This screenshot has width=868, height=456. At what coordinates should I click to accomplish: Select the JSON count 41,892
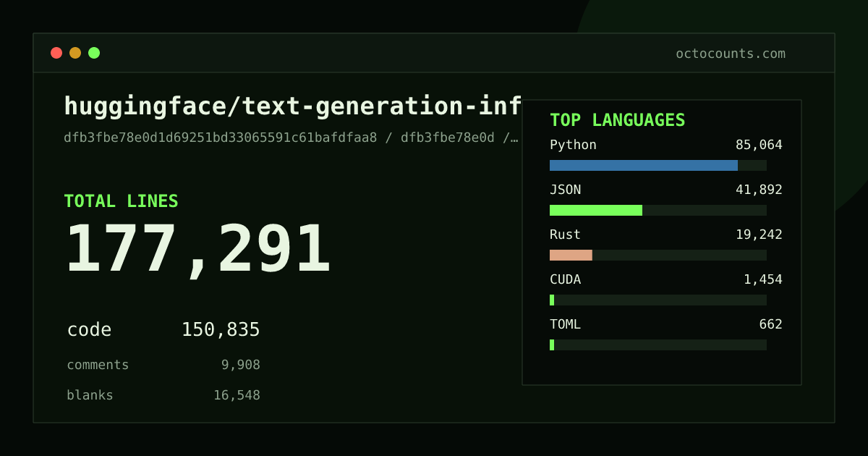pos(759,190)
